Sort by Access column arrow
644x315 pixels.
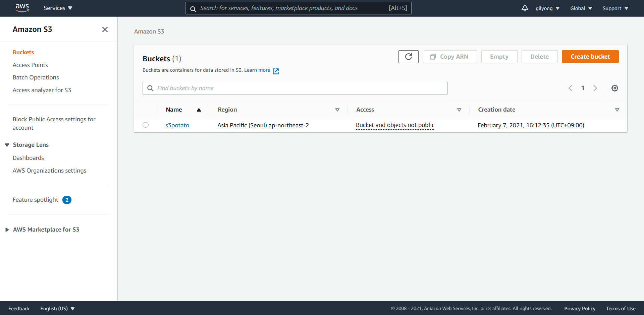459,110
